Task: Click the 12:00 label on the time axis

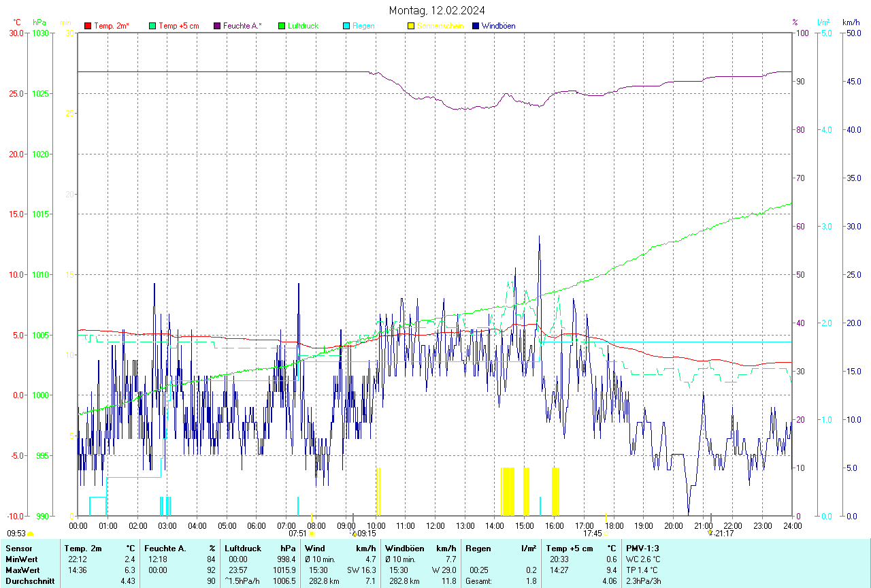Action: click(x=435, y=525)
